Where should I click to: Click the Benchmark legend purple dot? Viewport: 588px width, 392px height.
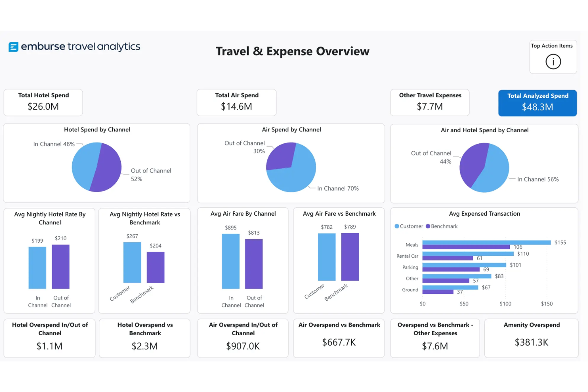pyautogui.click(x=428, y=226)
